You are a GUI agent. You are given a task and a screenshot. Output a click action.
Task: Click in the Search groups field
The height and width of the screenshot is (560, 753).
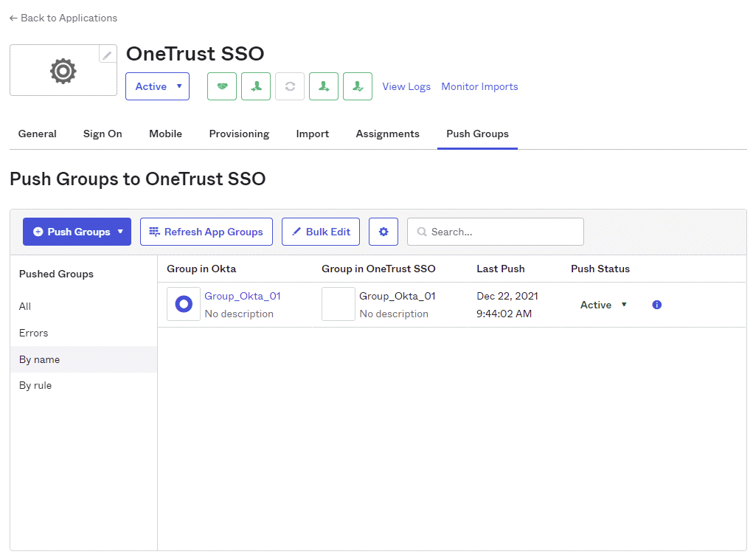click(496, 232)
